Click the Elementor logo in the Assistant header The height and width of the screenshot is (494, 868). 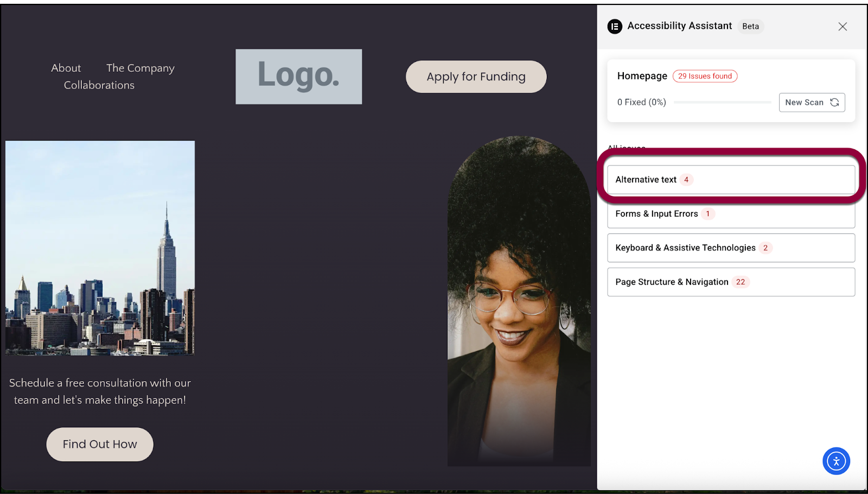[x=615, y=27]
